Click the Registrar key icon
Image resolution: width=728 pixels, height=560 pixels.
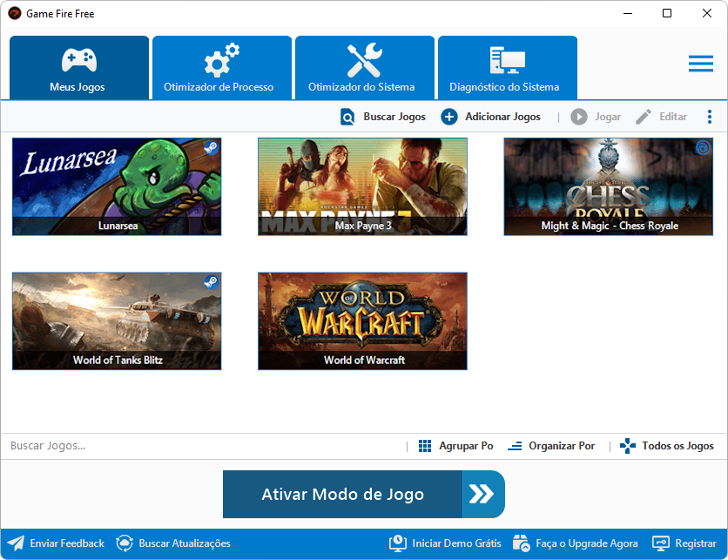tap(660, 543)
